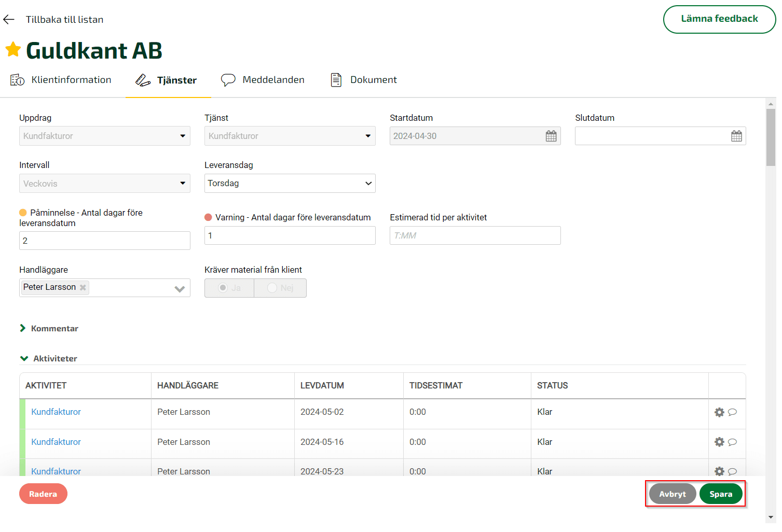Click the Avbryt button
Viewport: 782px width, 532px height.
(x=673, y=494)
